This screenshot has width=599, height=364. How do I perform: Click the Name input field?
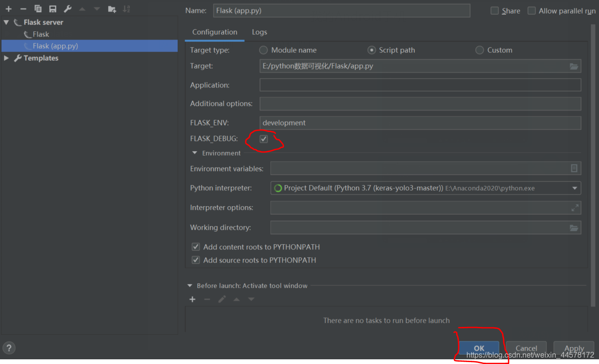(342, 10)
